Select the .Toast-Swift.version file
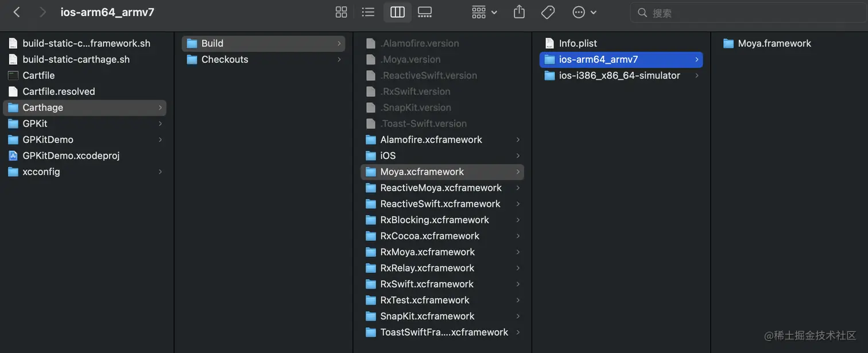Screen dimensions: 868x353 point(442,123)
